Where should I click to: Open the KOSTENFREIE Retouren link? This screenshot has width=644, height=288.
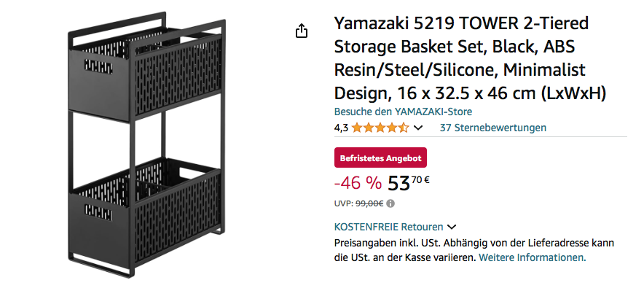tap(388, 227)
